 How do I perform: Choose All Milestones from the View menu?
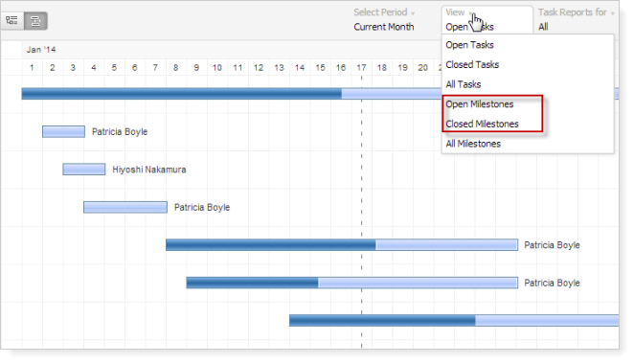[x=528, y=144]
